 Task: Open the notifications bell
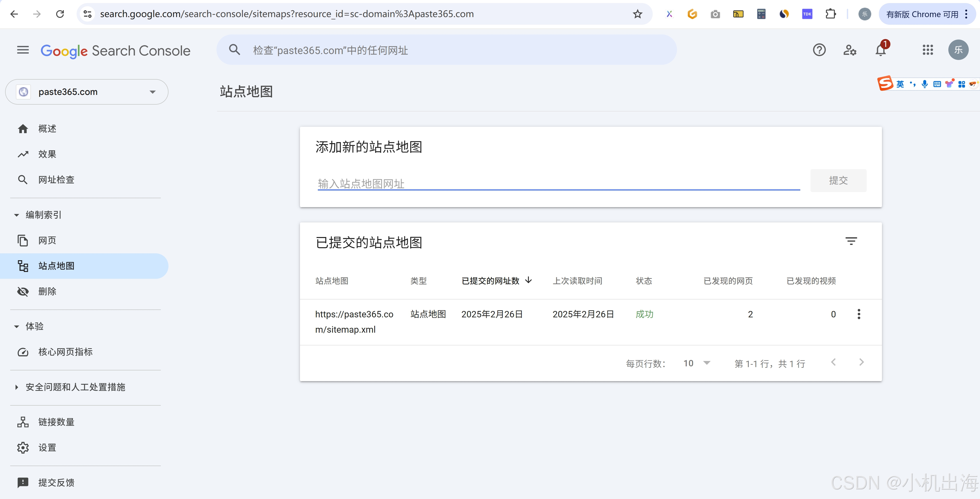tap(880, 50)
